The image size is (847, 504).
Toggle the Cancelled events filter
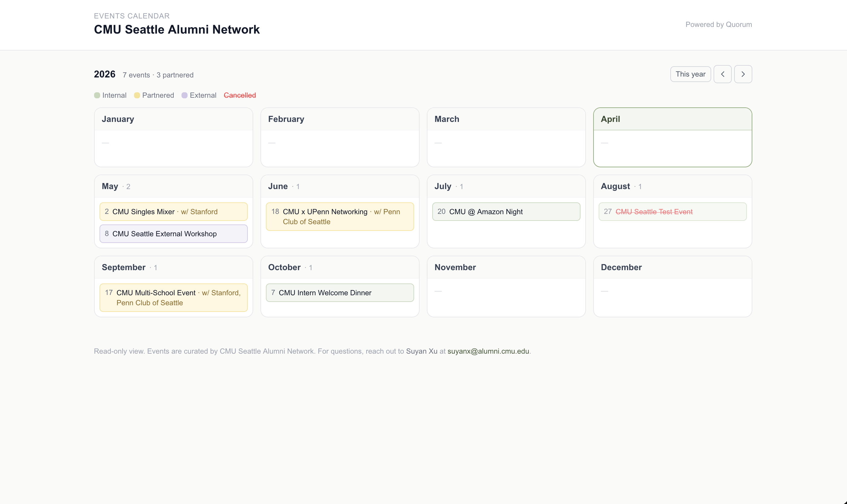tap(240, 95)
